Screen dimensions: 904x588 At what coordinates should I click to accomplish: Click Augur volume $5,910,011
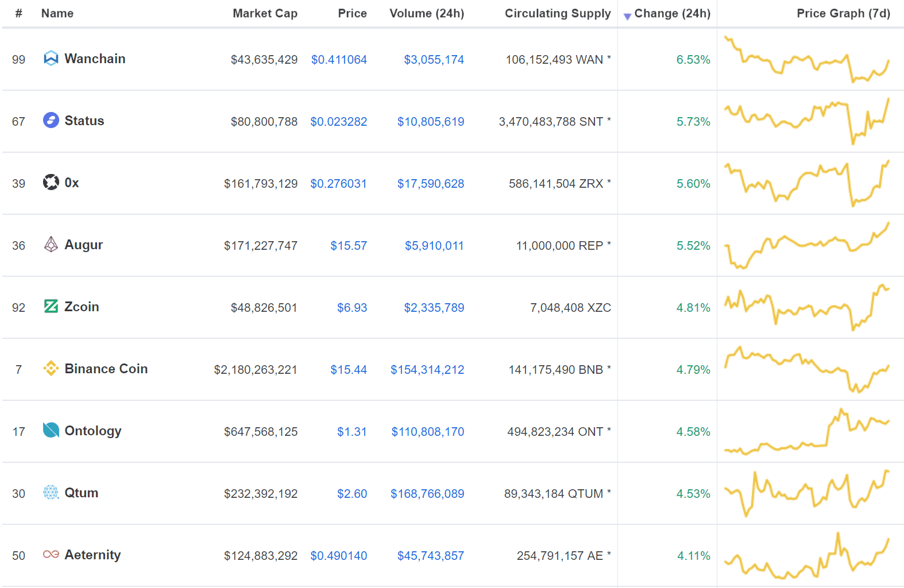point(434,246)
